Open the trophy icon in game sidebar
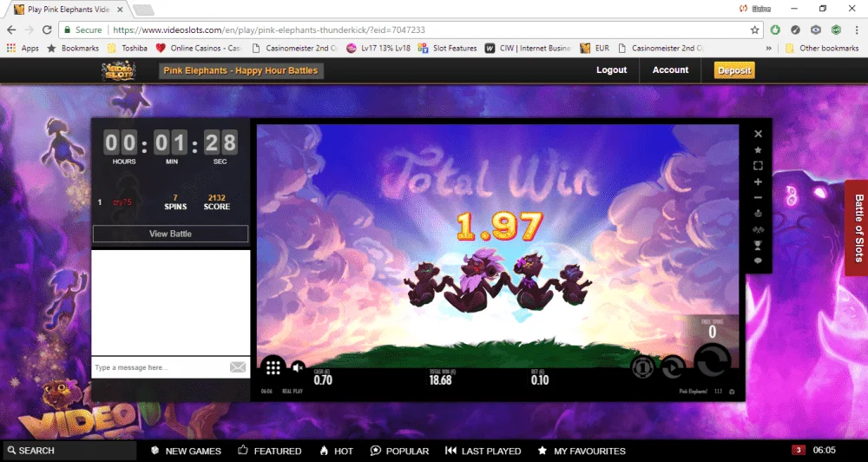Screen dimensions: 868x462 758,245
